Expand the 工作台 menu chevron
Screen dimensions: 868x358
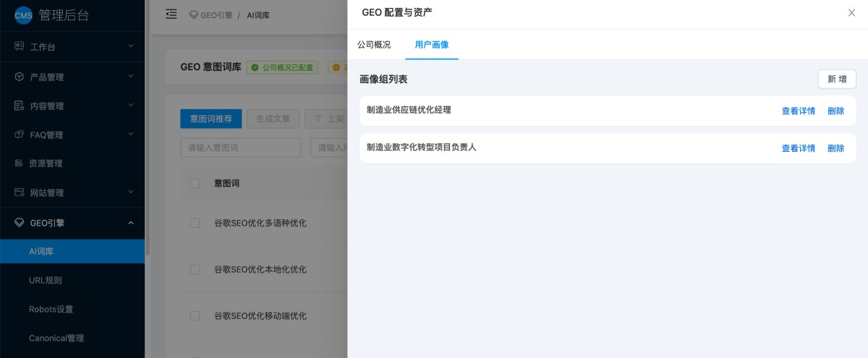pos(131,46)
